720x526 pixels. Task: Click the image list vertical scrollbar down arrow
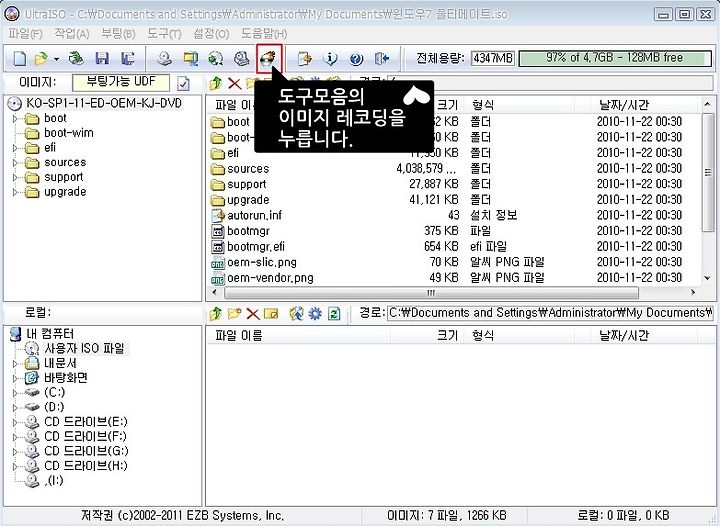[x=707, y=278]
